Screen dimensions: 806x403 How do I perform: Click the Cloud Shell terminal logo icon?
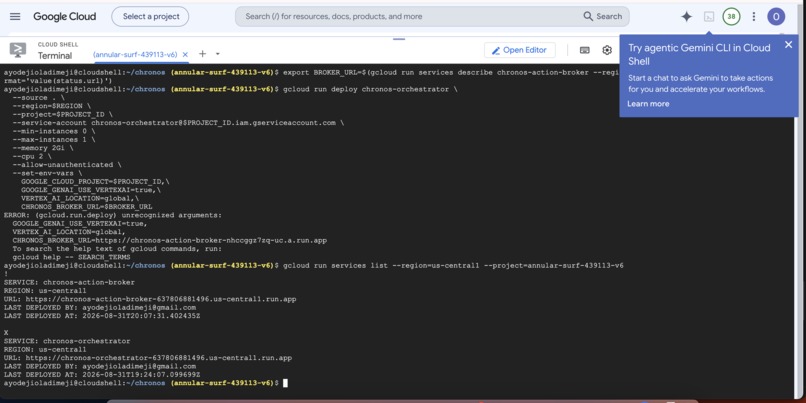[18, 50]
